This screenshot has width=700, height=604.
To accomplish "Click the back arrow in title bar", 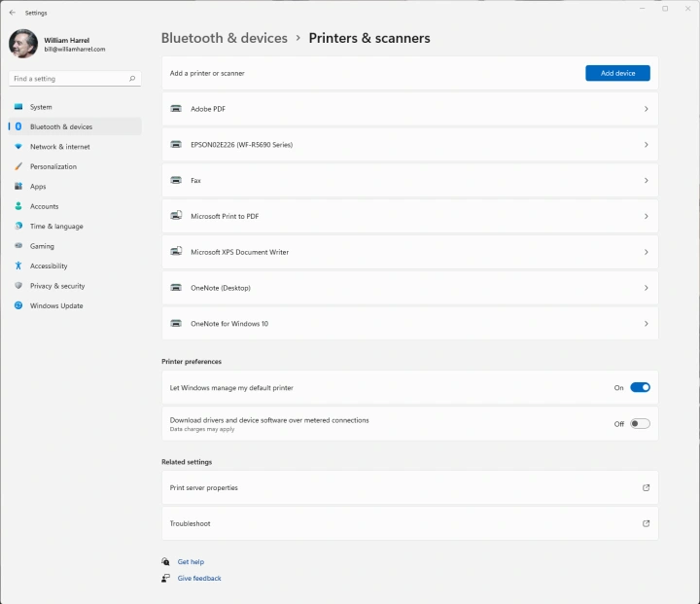I will click(x=12, y=13).
